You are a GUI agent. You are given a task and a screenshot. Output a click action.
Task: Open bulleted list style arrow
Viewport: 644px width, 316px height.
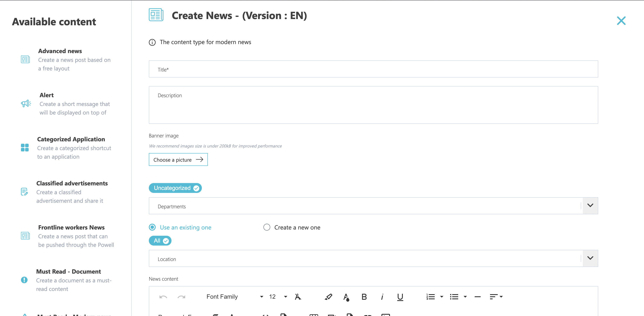pyautogui.click(x=465, y=297)
